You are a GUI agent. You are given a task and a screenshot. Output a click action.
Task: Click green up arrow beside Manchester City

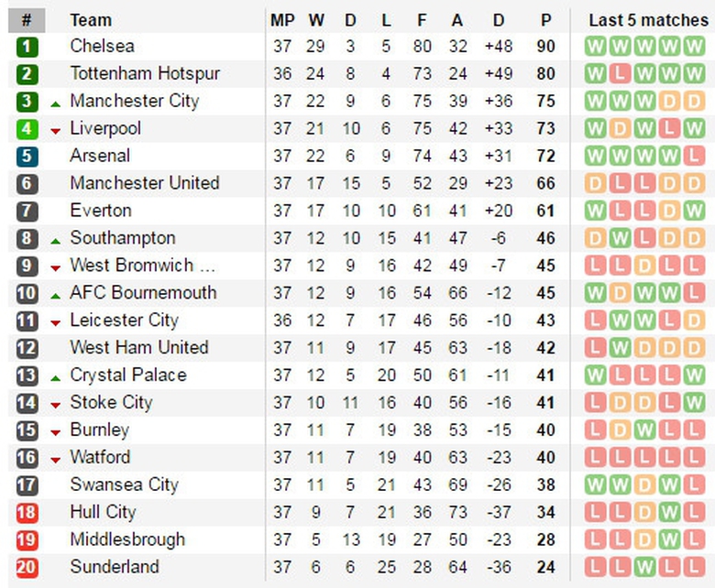[56, 104]
